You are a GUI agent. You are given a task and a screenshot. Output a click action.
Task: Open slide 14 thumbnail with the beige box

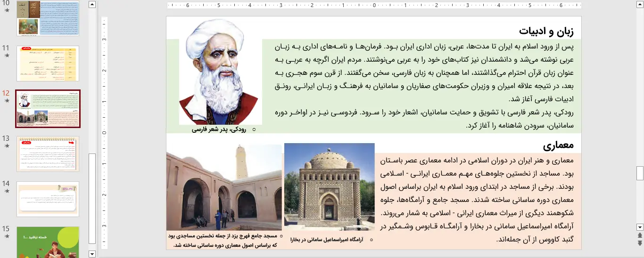tap(48, 199)
